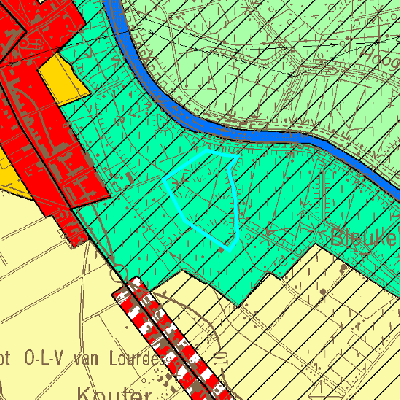The width and height of the screenshot is (400, 400).
Task: Click the orange-yellow zone beside the red area
Action: point(64,80)
